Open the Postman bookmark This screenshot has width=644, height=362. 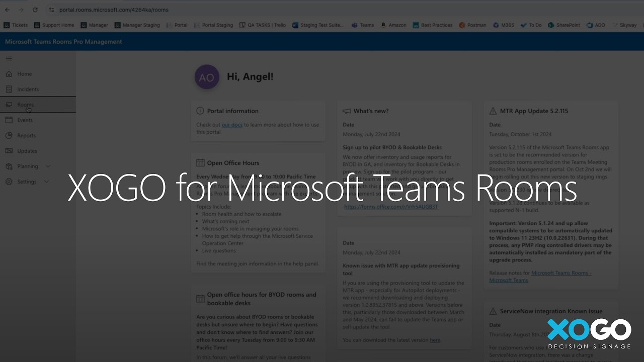(x=473, y=25)
